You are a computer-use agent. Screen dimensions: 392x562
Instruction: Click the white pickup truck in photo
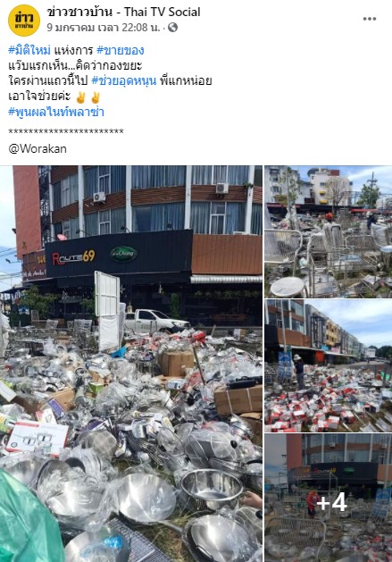click(156, 321)
